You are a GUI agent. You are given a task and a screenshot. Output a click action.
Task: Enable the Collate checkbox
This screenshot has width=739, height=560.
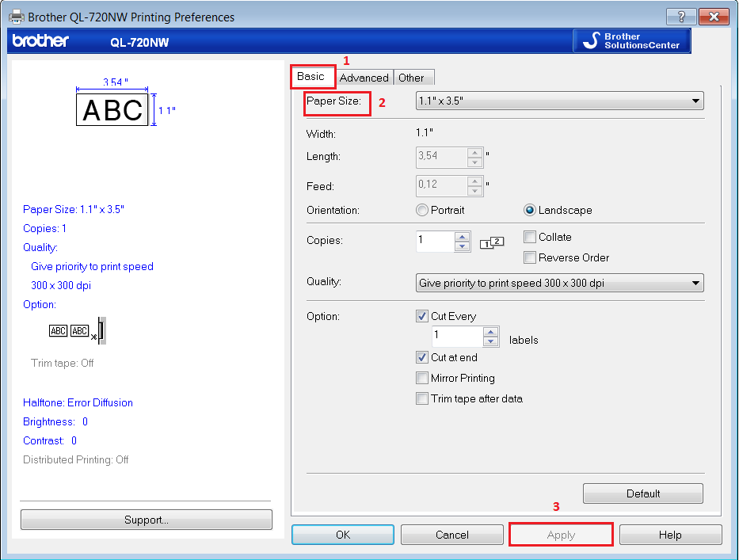(x=531, y=237)
